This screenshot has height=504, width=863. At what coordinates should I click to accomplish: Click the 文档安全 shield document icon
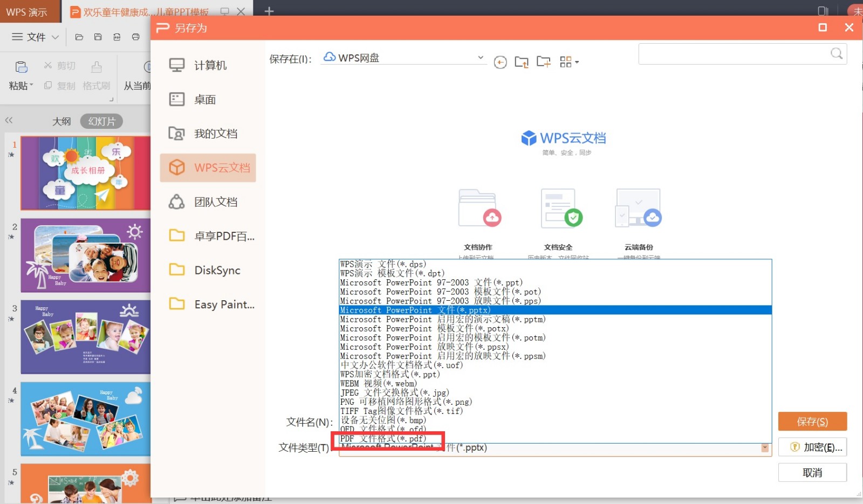(561, 208)
